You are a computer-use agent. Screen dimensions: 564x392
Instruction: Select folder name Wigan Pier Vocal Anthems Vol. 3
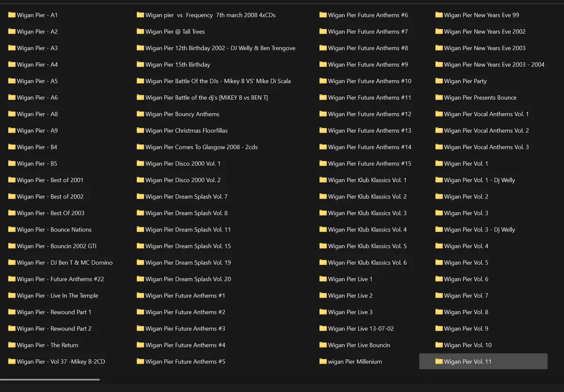click(x=486, y=147)
